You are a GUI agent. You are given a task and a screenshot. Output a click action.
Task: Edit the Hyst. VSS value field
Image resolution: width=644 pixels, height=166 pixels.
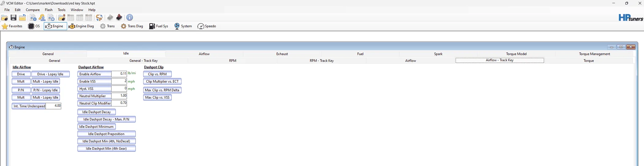(119, 89)
